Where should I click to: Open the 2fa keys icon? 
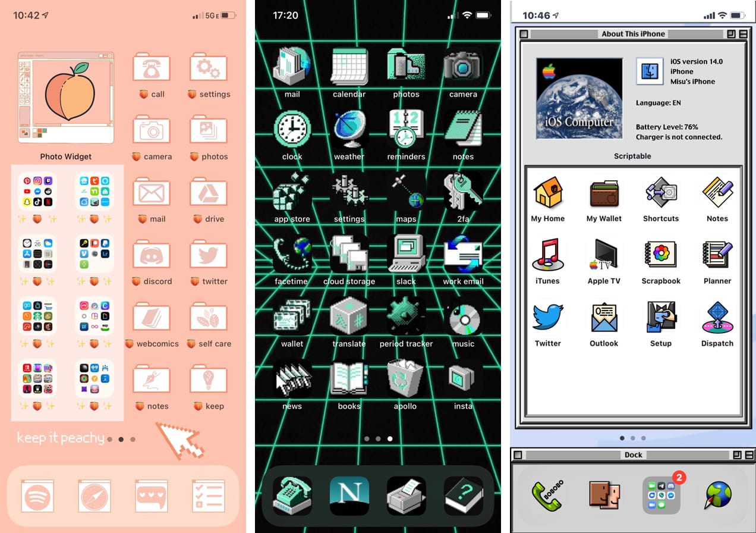point(463,192)
